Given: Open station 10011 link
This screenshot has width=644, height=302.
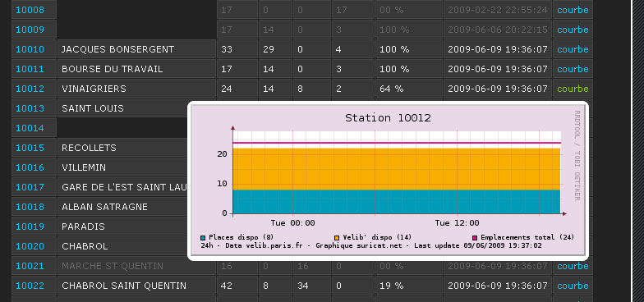Looking at the screenshot, I should (x=30, y=69).
